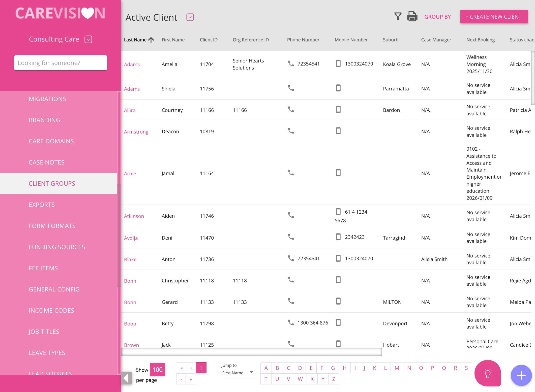The image size is (535, 392).
Task: Collapse the sidebar with left arrow
Action: point(126,378)
